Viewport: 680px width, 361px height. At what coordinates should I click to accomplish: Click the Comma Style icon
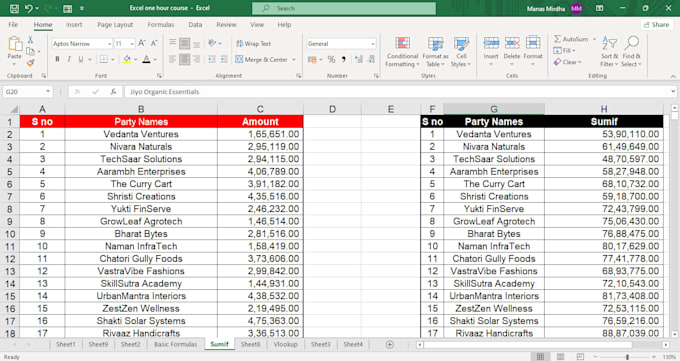tap(344, 59)
